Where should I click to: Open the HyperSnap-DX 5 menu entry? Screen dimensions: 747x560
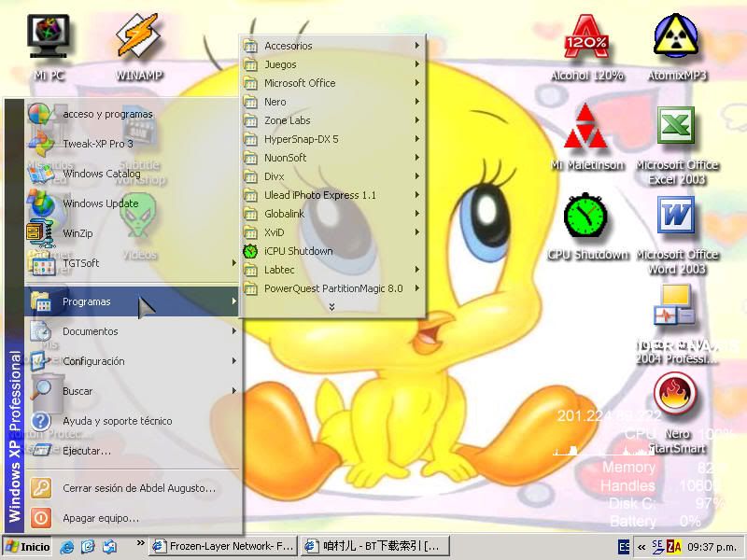[332, 139]
